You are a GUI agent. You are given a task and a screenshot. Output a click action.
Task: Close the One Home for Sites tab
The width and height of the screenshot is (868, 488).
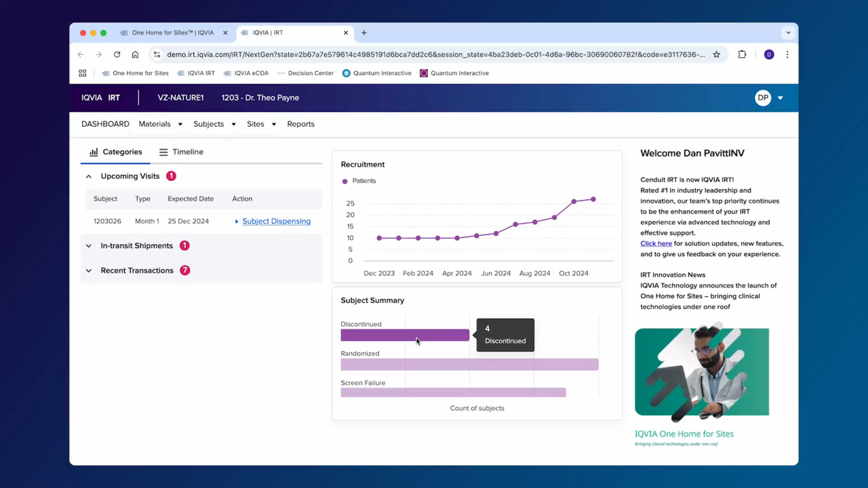(225, 33)
